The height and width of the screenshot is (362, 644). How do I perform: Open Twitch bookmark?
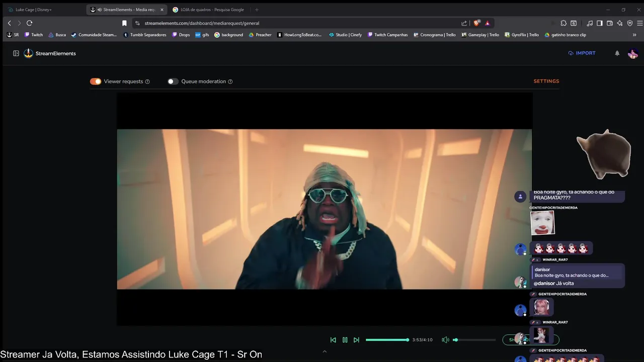point(34,35)
